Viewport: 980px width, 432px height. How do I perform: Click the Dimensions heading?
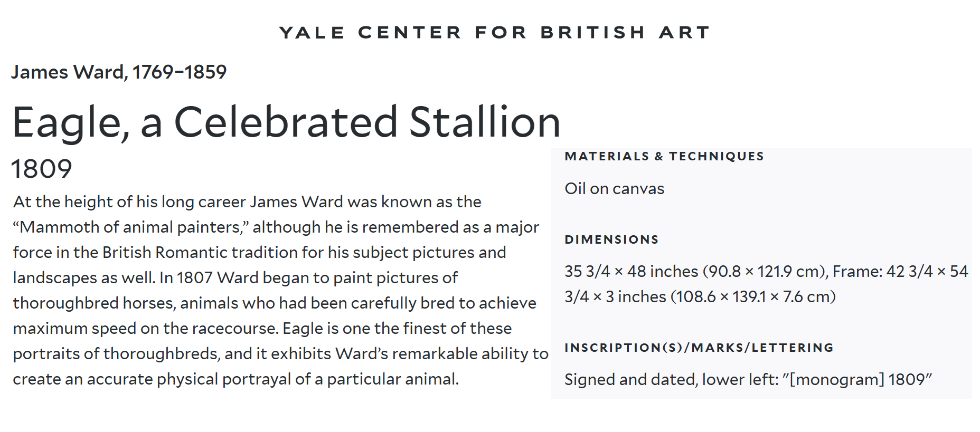[x=611, y=239]
